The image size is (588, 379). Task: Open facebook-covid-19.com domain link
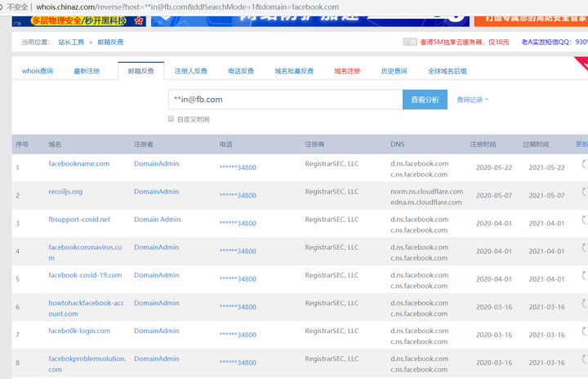tap(85, 275)
